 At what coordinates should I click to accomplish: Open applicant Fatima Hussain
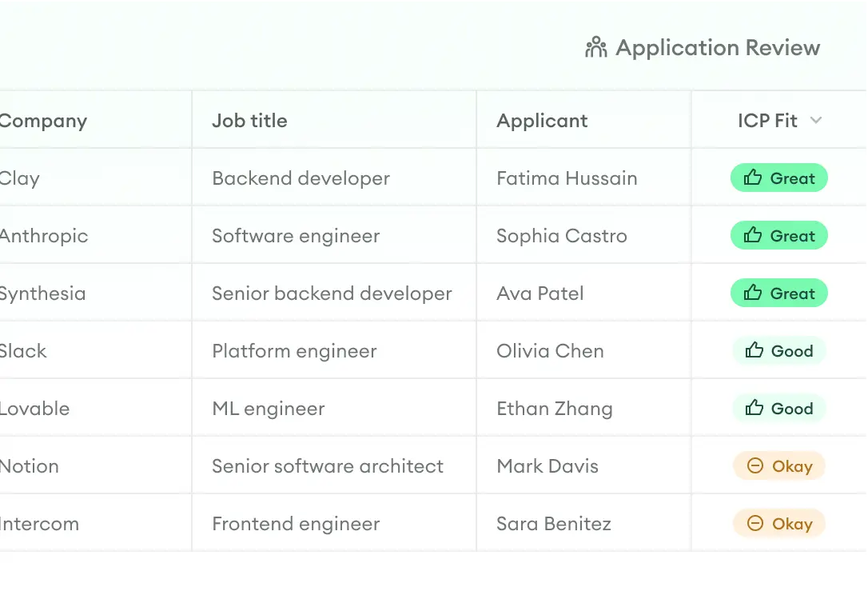pos(567,178)
